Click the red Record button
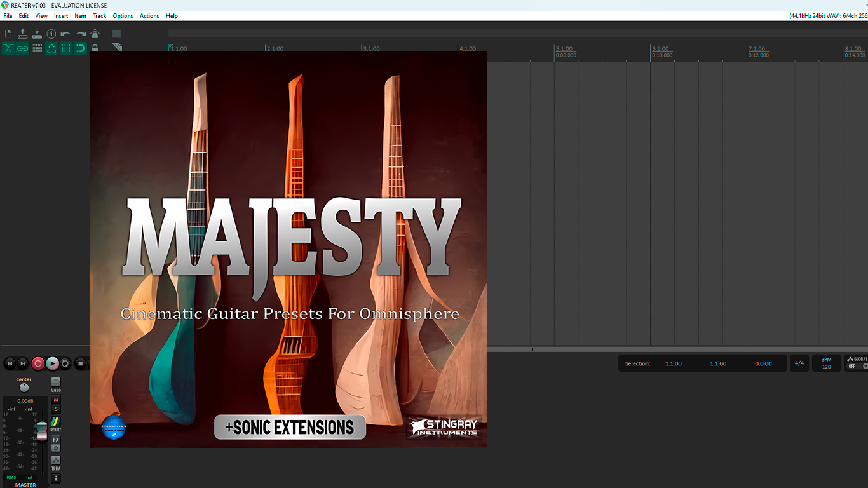 coord(38,363)
